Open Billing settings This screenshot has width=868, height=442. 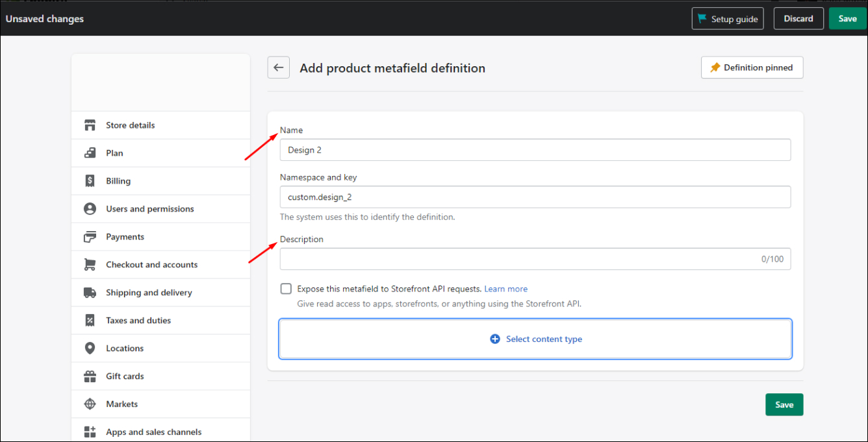tap(160, 181)
